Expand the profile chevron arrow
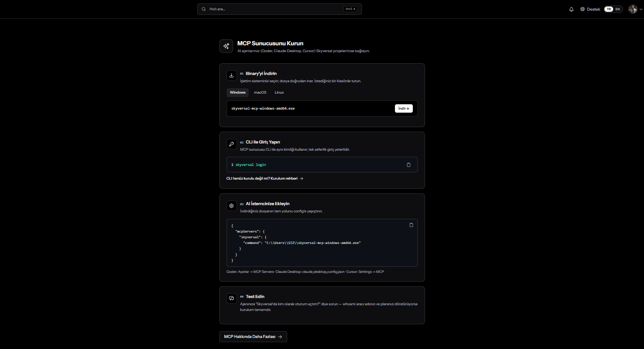Screen dimensions: 644x349 pyautogui.click(x=641, y=9)
